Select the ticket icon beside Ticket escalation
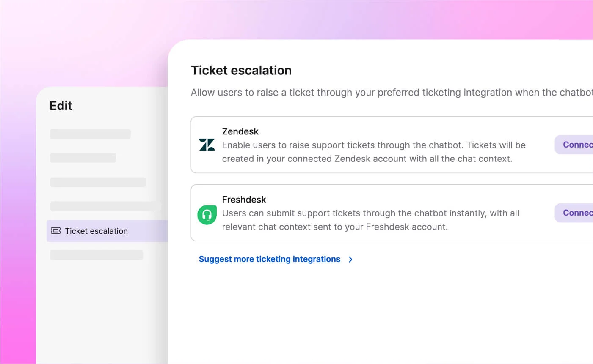This screenshot has height=364, width=593. (56, 231)
